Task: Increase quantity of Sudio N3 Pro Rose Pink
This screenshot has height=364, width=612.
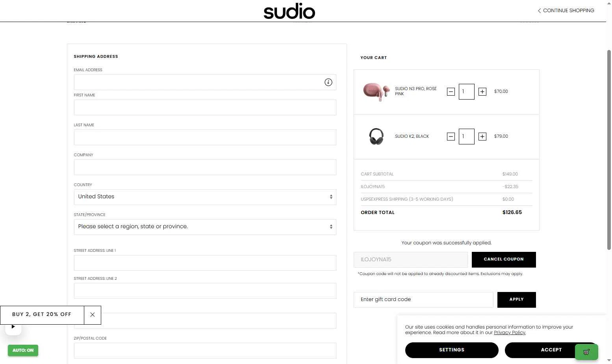Action: [x=482, y=92]
